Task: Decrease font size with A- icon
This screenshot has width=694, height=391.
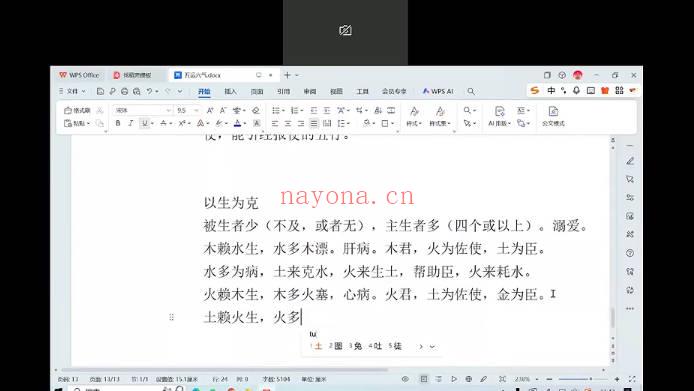Action: [x=223, y=110]
